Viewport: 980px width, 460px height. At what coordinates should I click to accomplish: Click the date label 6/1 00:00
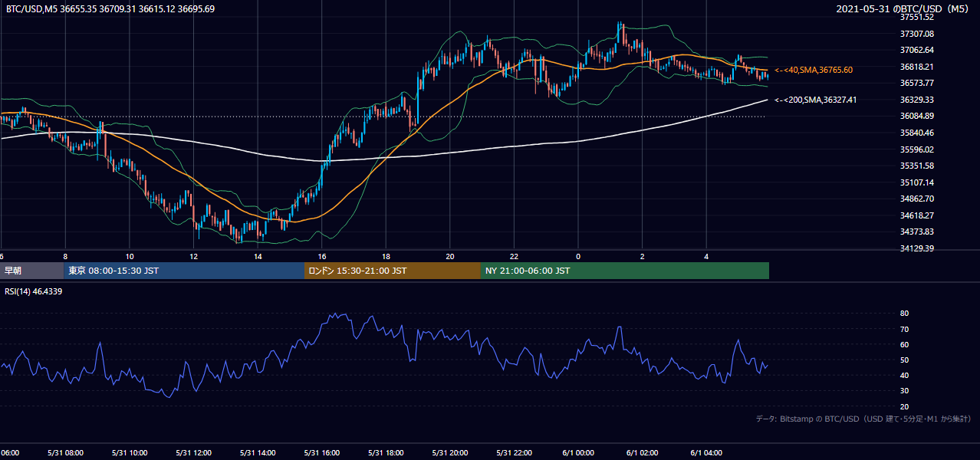click(578, 453)
